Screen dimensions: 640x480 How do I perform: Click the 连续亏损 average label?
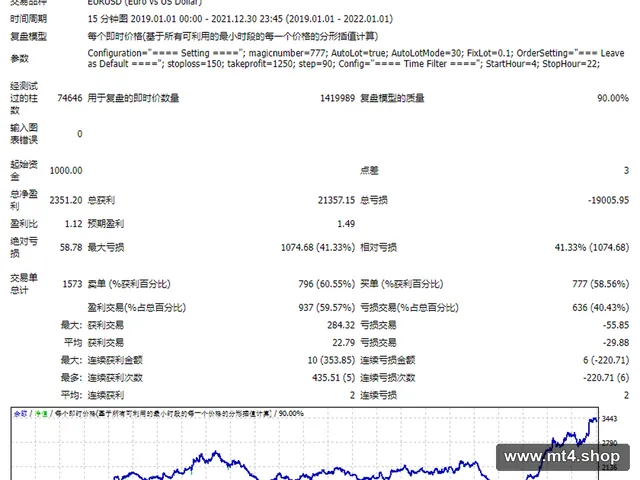click(x=378, y=396)
